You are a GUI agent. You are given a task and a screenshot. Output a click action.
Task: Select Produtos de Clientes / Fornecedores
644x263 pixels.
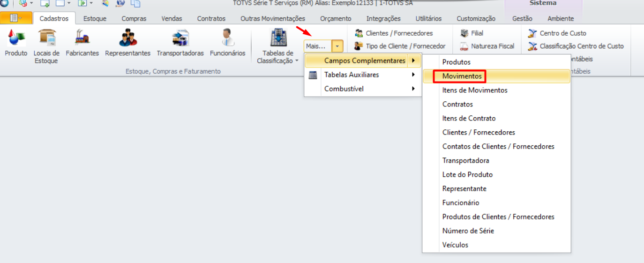coord(496,217)
